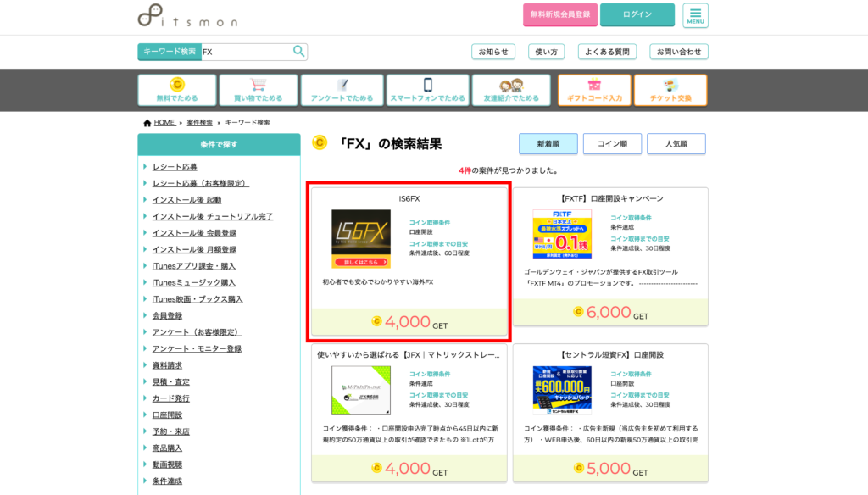Screen dimensions: 868x495
Task: Open the ギフトコード入力 gift category
Action: coord(594,90)
